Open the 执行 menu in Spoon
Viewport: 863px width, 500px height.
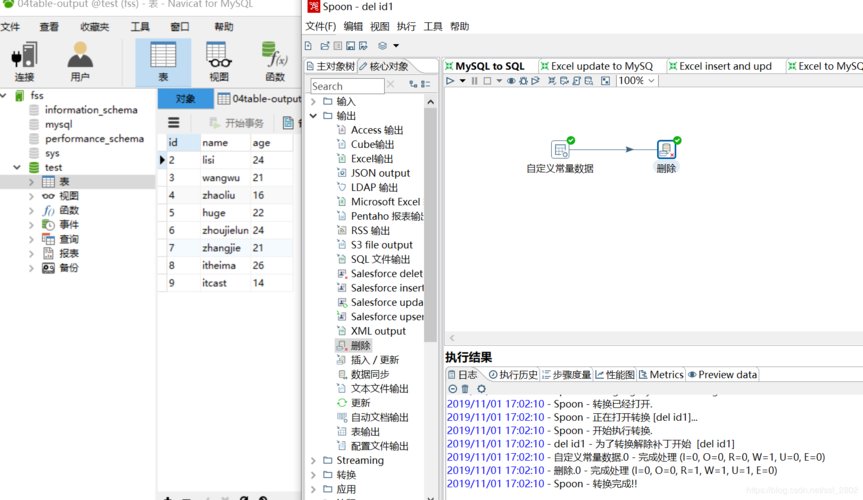click(x=406, y=26)
